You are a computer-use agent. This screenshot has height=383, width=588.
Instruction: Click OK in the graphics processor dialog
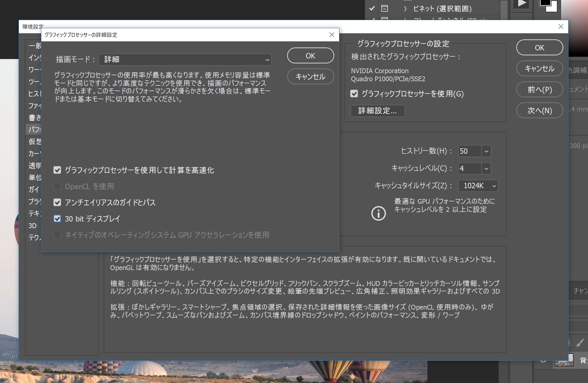click(x=310, y=55)
